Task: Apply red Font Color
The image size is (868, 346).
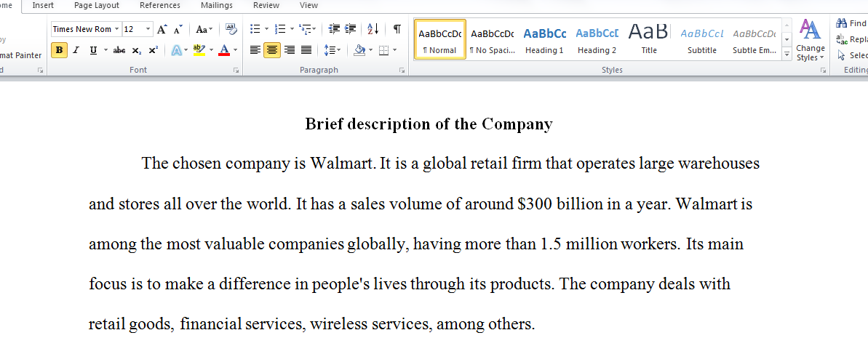Action: click(x=224, y=50)
